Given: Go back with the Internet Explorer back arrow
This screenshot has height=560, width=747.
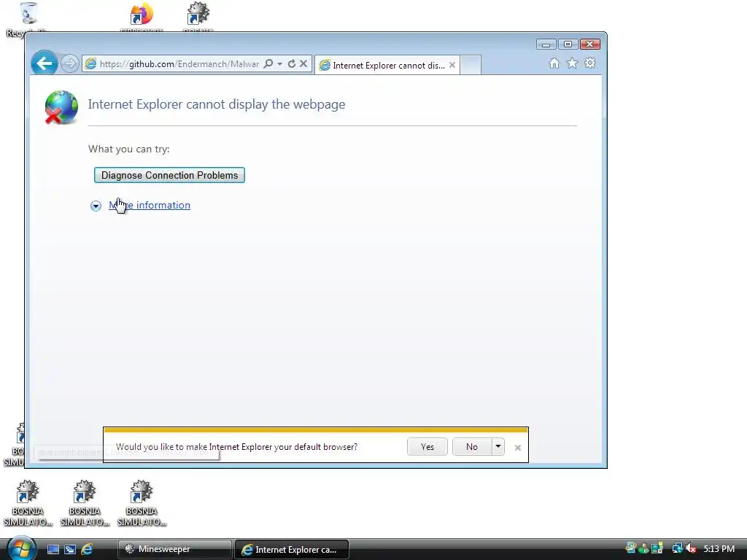Looking at the screenshot, I should (x=44, y=63).
